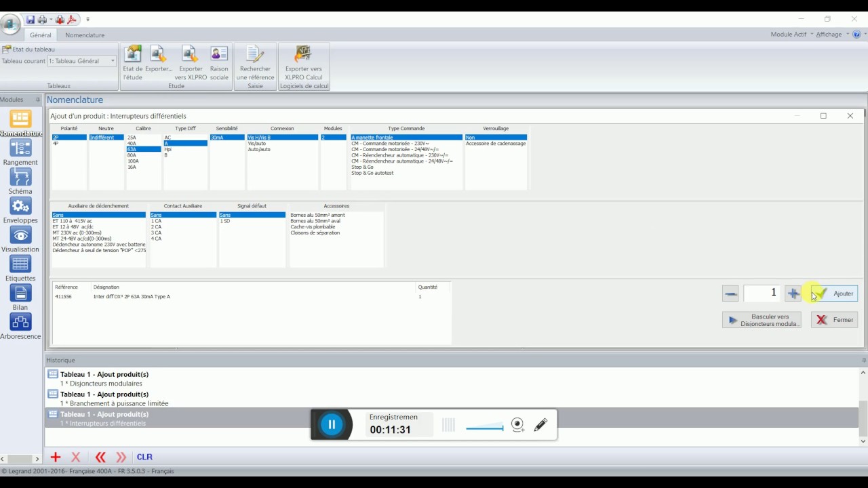This screenshot has width=868, height=488.
Task: Click Exporter vers XLPRO Calcul
Action: [304, 63]
